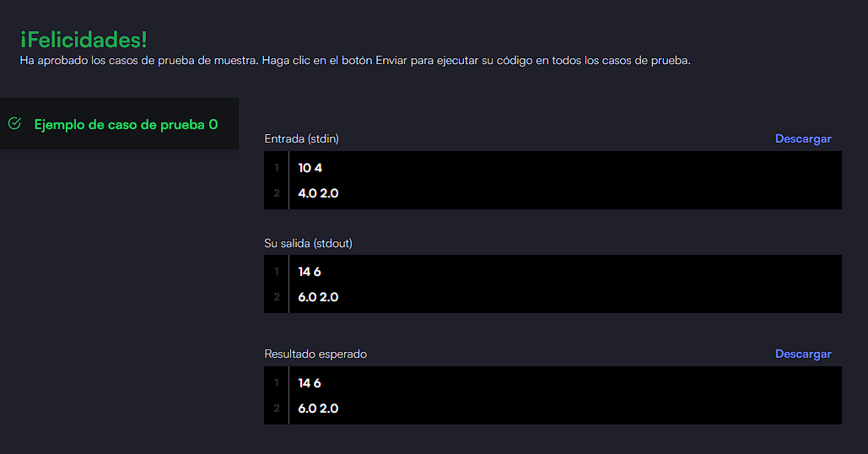Select the Ejemplo de caso de prueba 0 tab
This screenshot has width=868, height=454.
tap(119, 124)
